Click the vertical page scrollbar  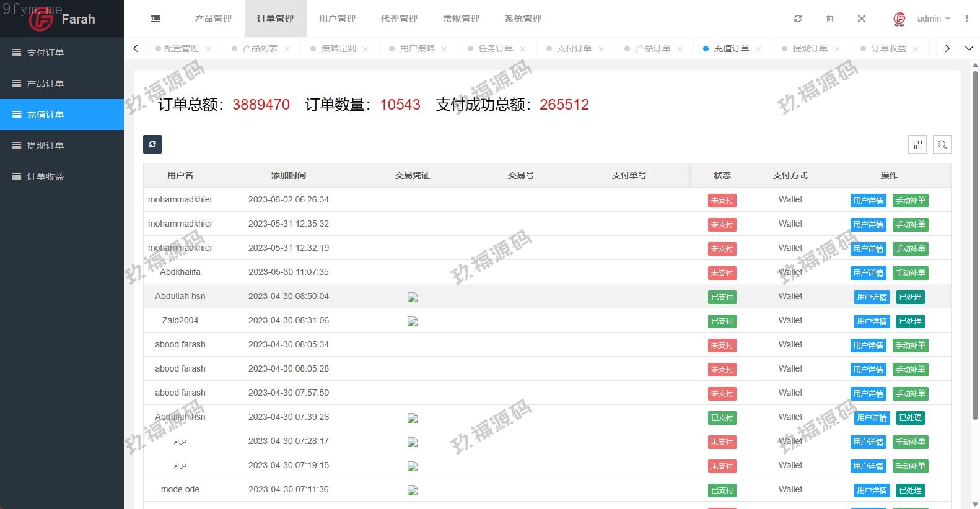(975, 248)
